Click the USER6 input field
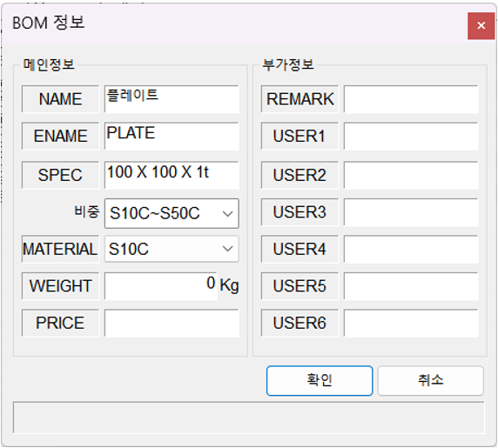Screen dimensions: 498x448 click(411, 323)
